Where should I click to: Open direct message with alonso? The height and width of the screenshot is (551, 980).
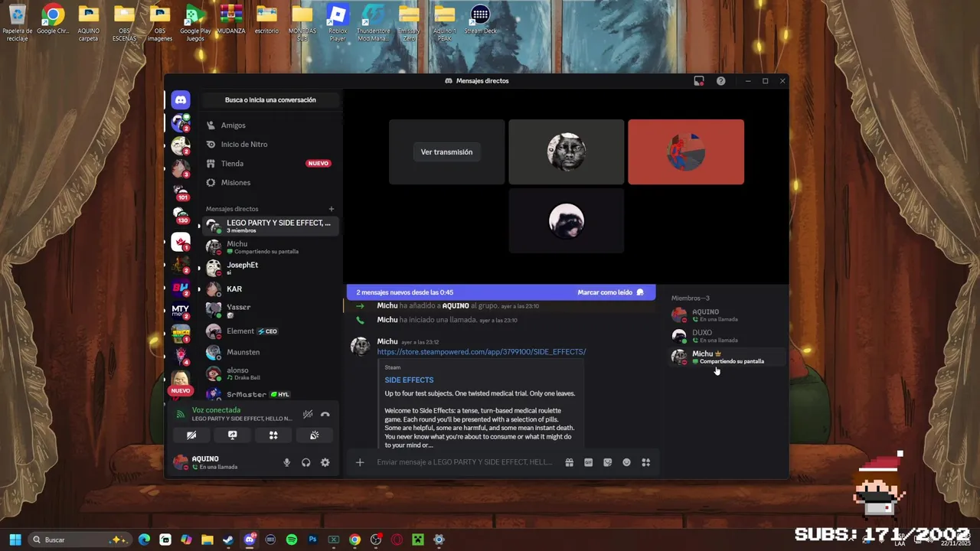pyautogui.click(x=269, y=373)
